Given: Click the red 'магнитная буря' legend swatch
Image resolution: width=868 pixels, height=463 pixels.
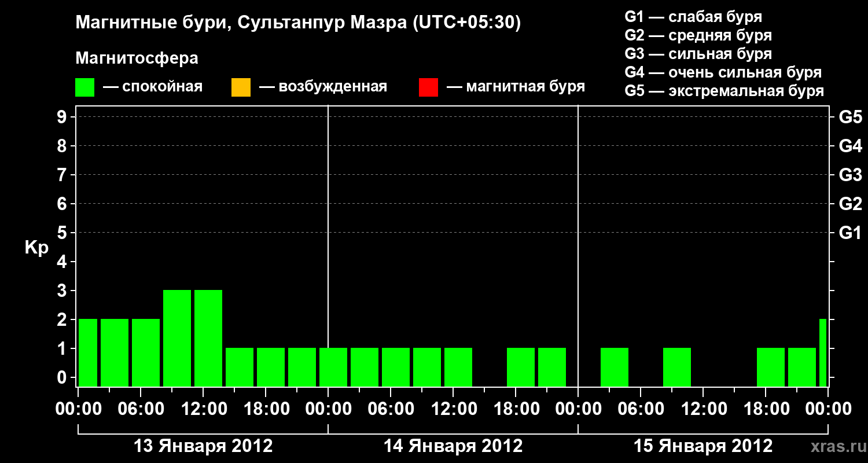Looking at the screenshot, I should point(428,87).
